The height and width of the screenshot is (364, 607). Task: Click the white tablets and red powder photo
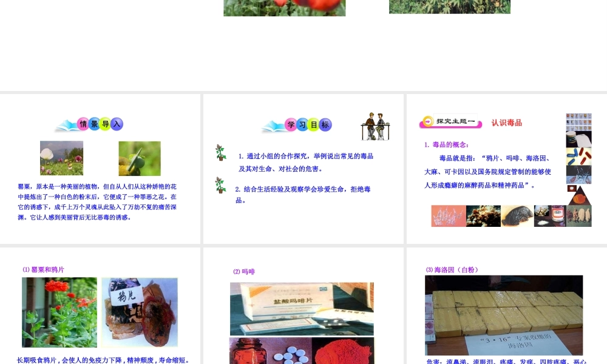click(302, 351)
